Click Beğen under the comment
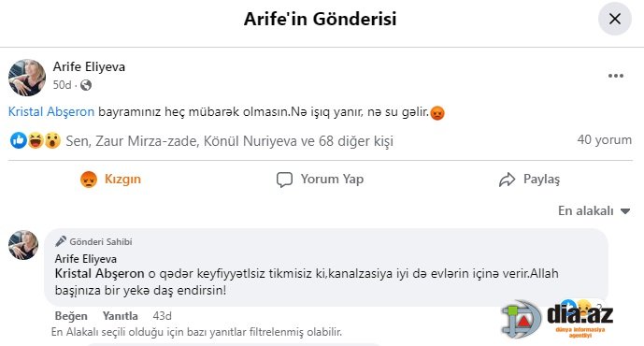The height and width of the screenshot is (346, 644). (x=71, y=316)
